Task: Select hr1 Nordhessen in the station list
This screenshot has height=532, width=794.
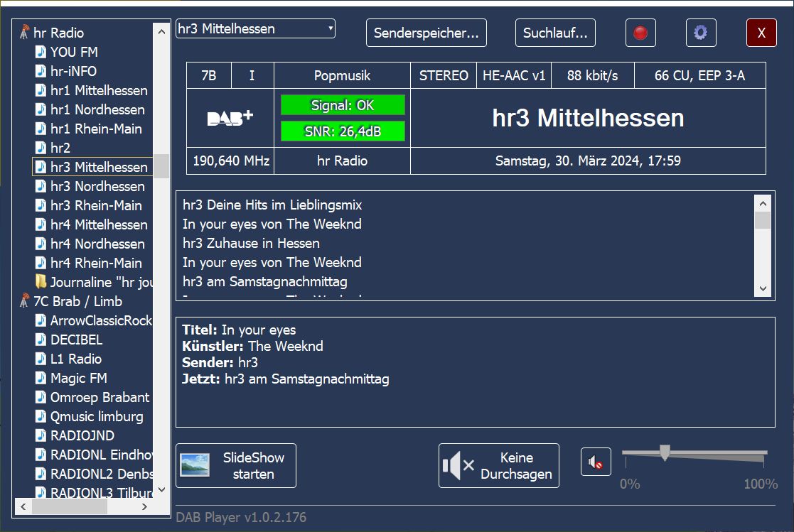Action: tap(97, 109)
